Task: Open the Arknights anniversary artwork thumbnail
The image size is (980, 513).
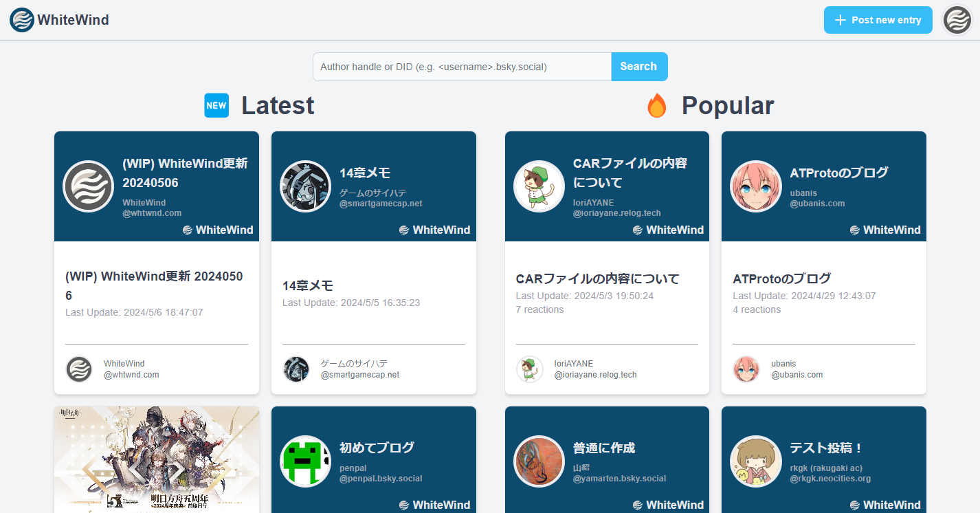Action: (157, 459)
